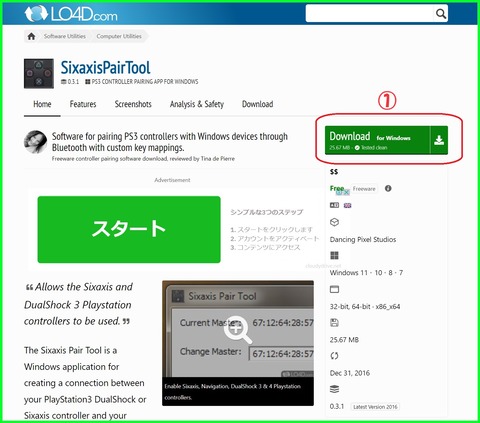The height and width of the screenshot is (423, 480).
Task: Click the stacked layers version icon
Action: (334, 389)
